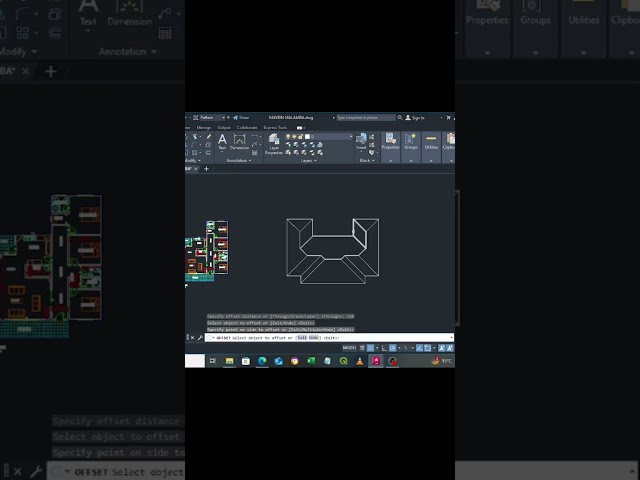Open the Autodesk App Store cart icon

(448, 118)
